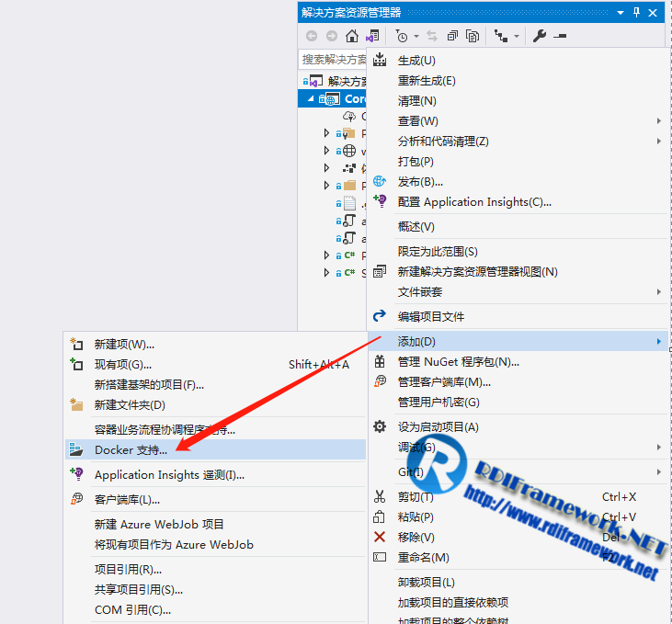The height and width of the screenshot is (624, 672).
Task: Click the Show All Files icon
Action: (x=473, y=36)
